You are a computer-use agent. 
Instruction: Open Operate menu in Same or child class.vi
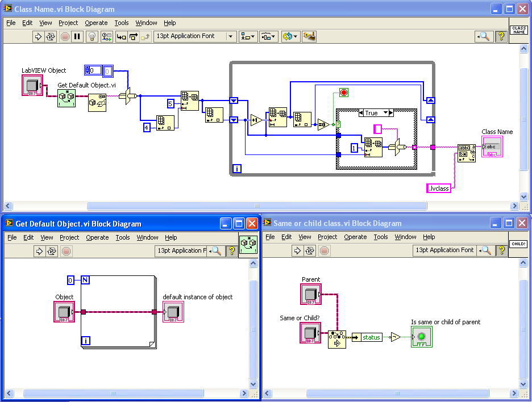(355, 237)
